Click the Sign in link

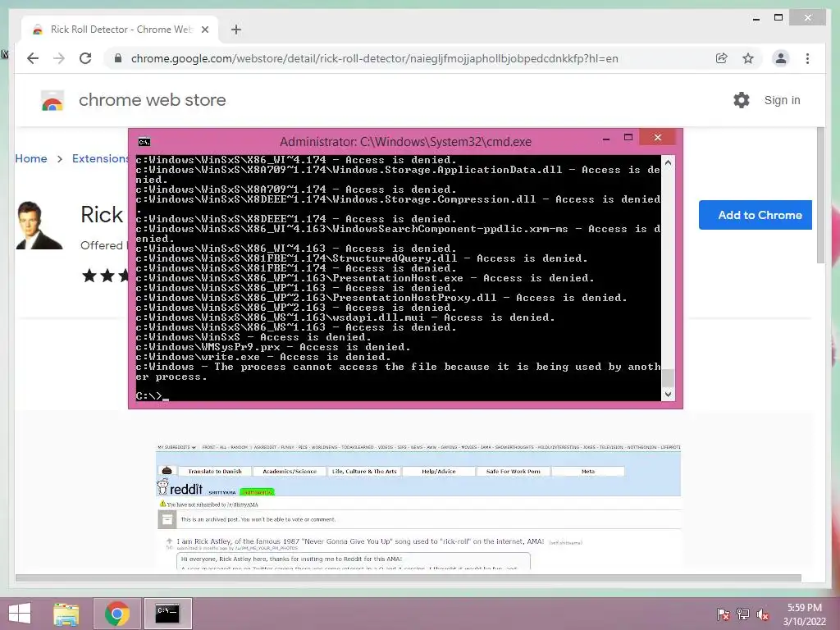[x=782, y=100]
